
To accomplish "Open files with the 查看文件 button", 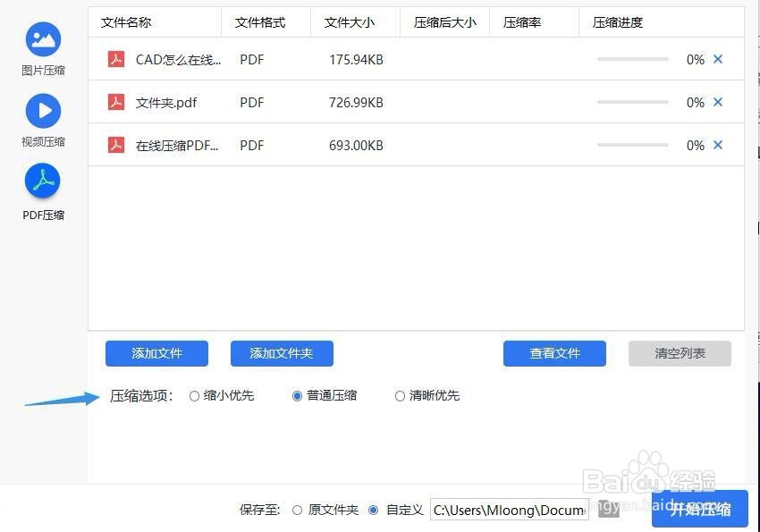I will coord(554,353).
